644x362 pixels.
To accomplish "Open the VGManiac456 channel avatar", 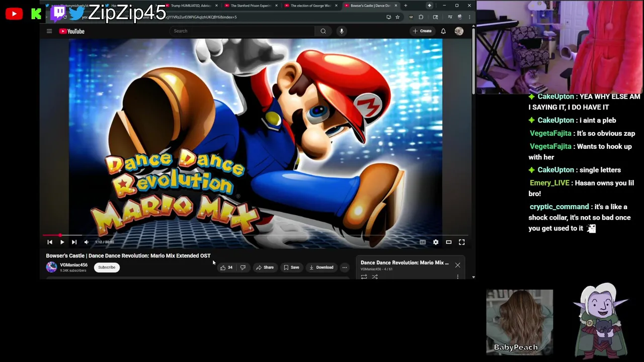I will pos(51,267).
